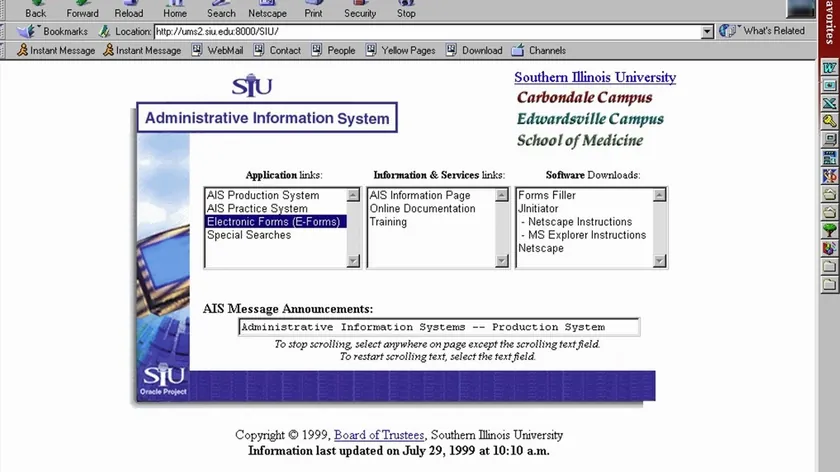Click the Forward toolbar button
This screenshot has height=472, width=840.
pyautogui.click(x=82, y=9)
